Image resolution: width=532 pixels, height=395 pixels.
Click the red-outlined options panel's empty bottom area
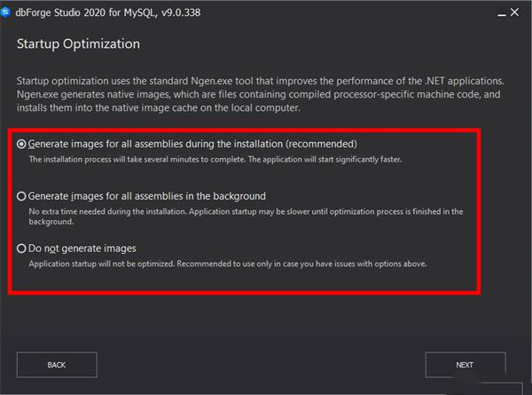[245, 280]
